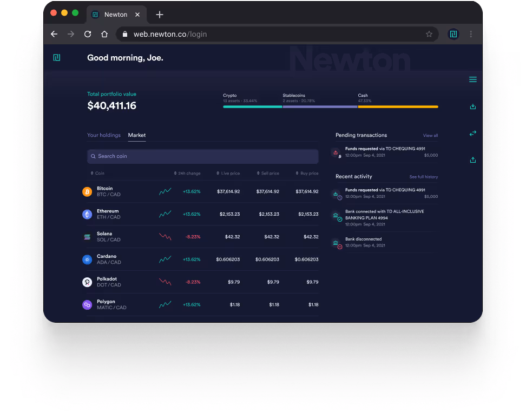Click the Bitcoin row sparkline chart
This screenshot has height=420, width=526.
[x=165, y=191]
